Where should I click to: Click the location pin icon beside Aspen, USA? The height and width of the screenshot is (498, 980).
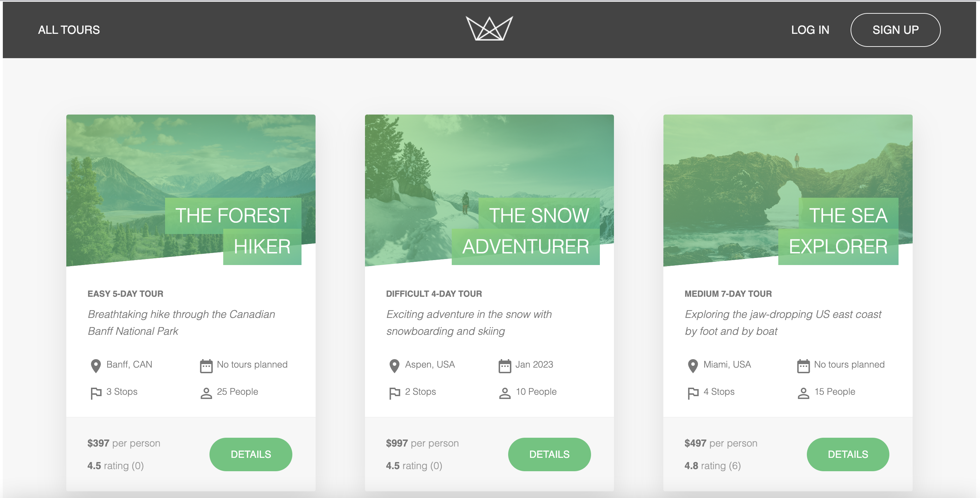pos(395,366)
